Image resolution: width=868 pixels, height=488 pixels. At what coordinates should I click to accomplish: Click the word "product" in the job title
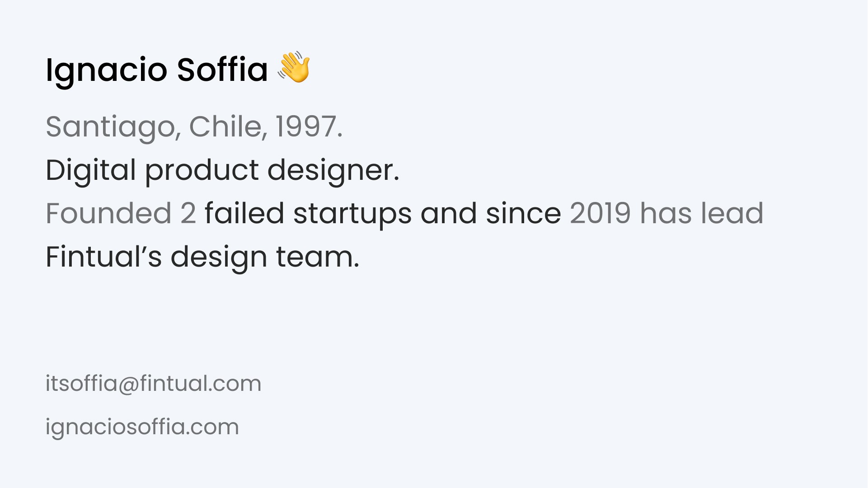(x=202, y=171)
